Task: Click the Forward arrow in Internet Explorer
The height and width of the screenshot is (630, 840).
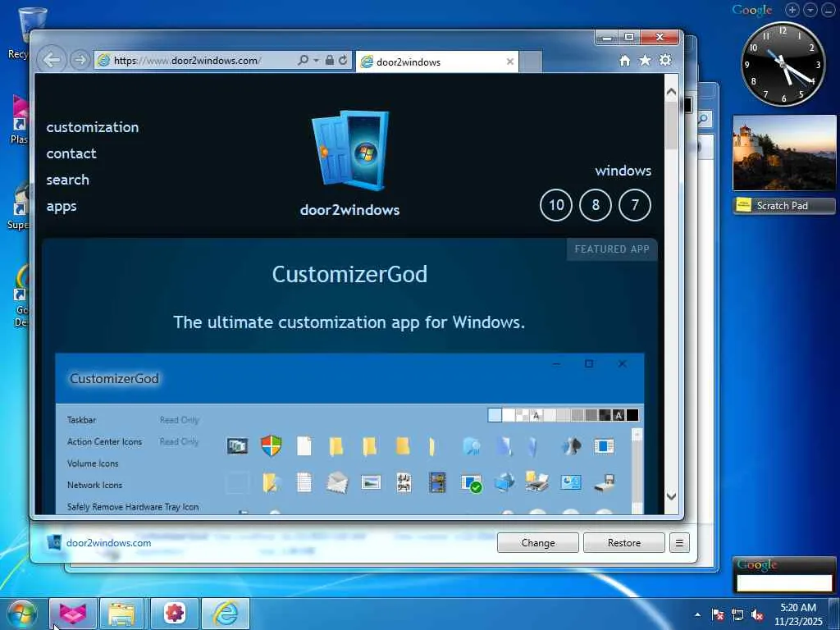Action: [80, 60]
